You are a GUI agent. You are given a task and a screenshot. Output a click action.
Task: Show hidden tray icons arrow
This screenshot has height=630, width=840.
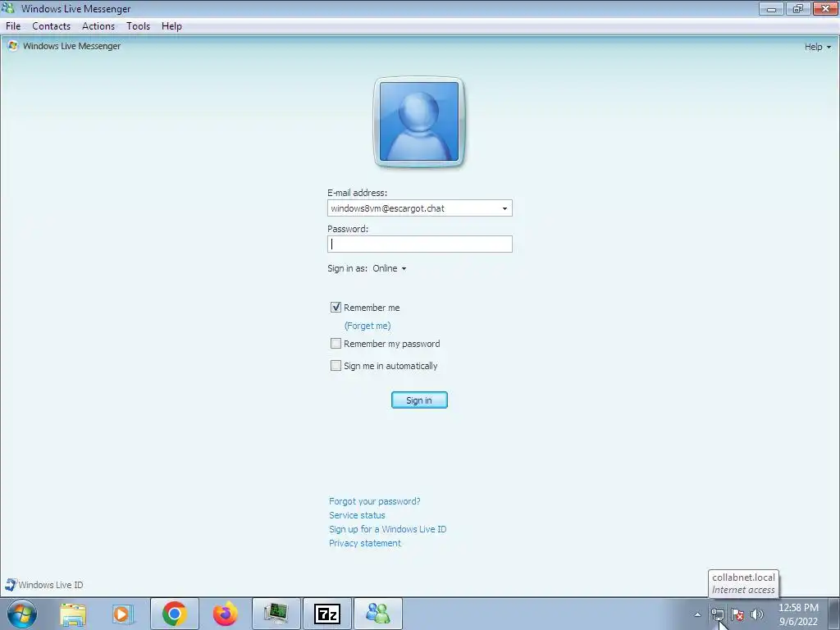point(697,614)
